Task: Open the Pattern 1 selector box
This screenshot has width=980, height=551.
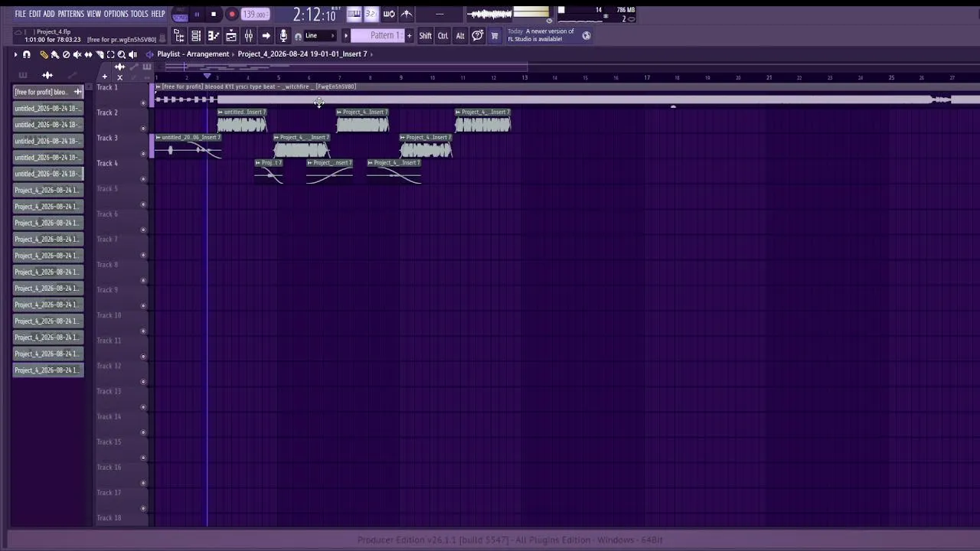Action: pos(378,36)
